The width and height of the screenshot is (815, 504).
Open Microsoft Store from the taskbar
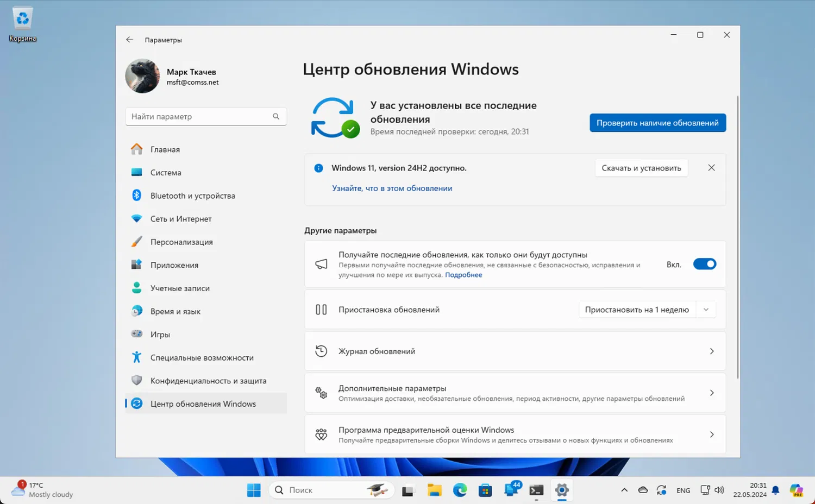485,490
